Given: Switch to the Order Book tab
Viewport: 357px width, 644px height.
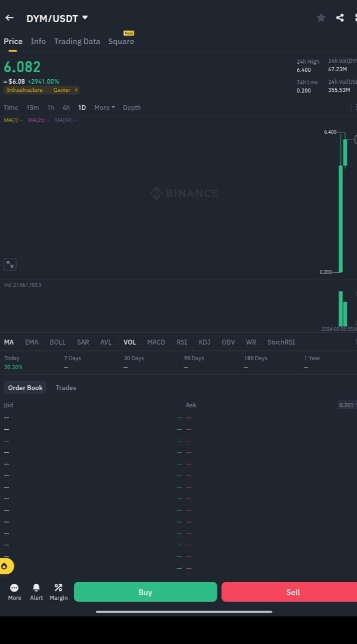Looking at the screenshot, I should click(x=25, y=388).
